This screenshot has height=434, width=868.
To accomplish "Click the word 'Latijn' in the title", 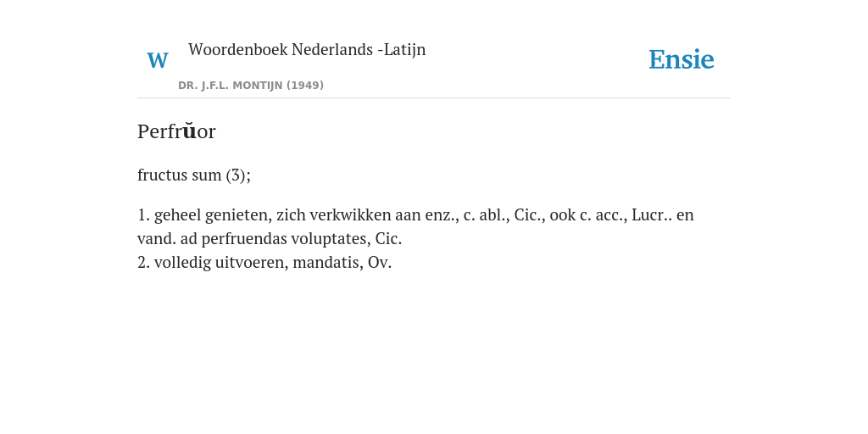I will [404, 49].
